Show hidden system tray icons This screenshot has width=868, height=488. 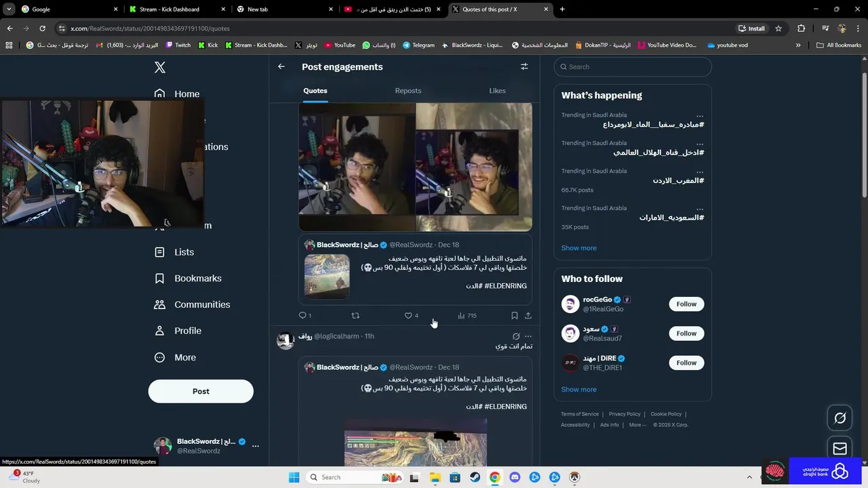[749, 477]
